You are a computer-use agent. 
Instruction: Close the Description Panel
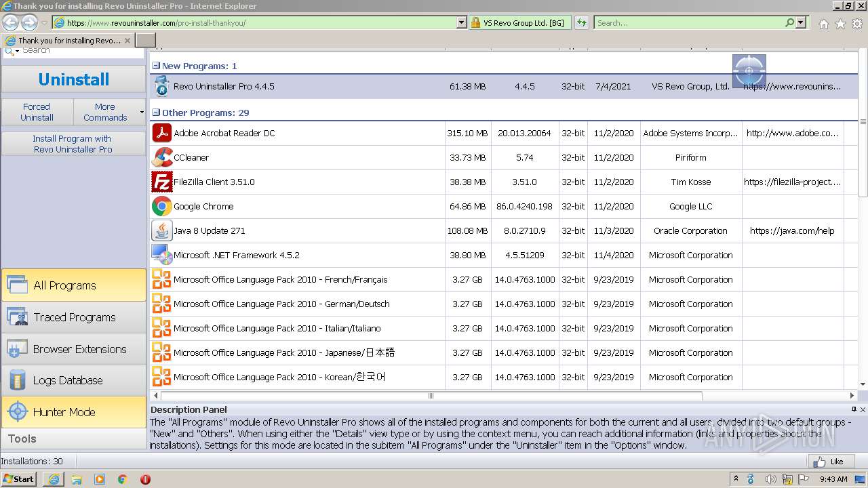click(x=863, y=409)
